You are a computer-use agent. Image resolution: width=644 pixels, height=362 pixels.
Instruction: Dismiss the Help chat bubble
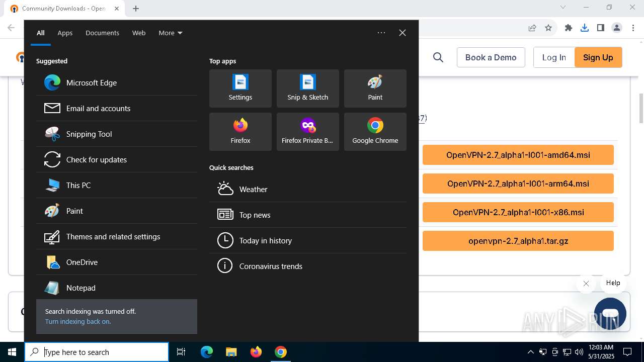click(586, 284)
